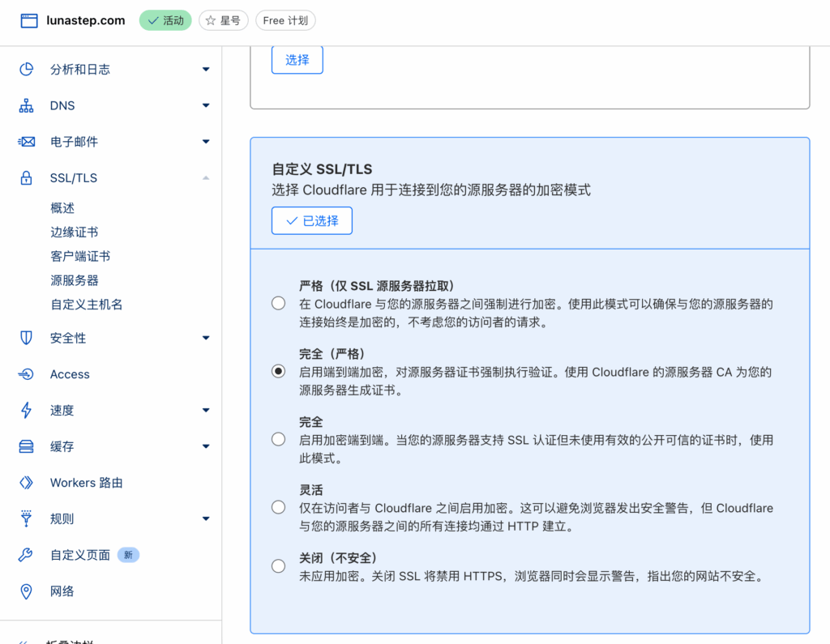Image resolution: width=830 pixels, height=644 pixels.
Task: Click the wrench icon beside 自定义页面
Action: click(x=25, y=555)
